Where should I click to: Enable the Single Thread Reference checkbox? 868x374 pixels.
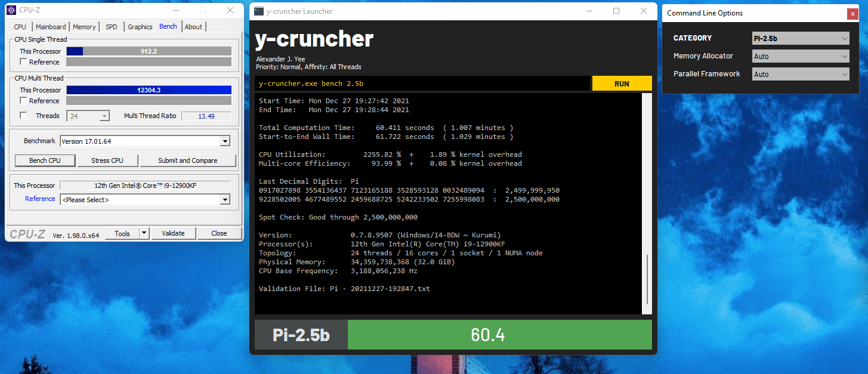tap(23, 62)
